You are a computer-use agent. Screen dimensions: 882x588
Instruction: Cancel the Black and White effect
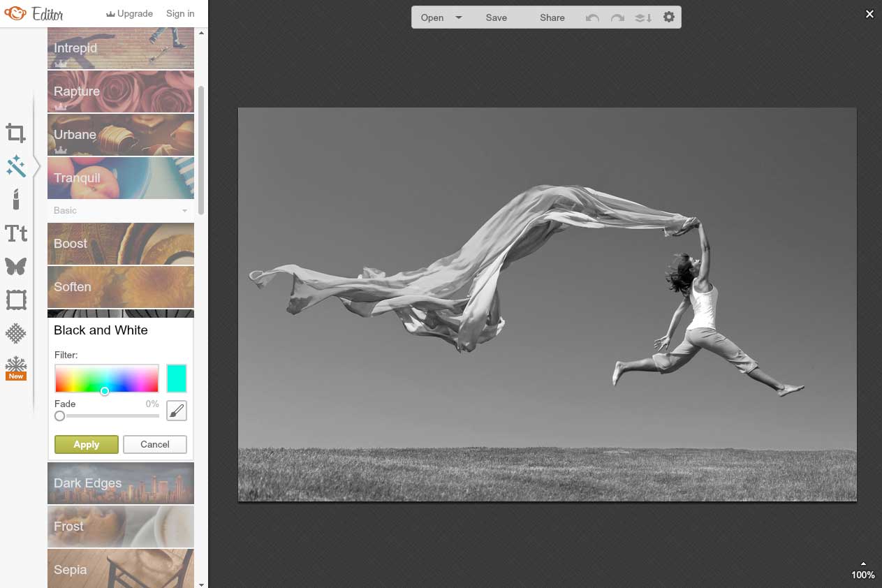tap(155, 444)
